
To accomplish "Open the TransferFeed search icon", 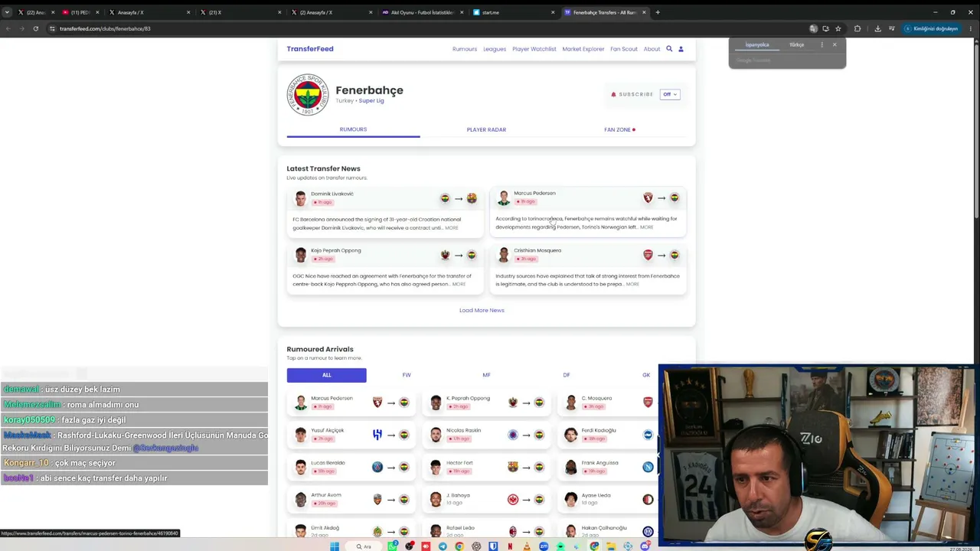I will (x=669, y=49).
